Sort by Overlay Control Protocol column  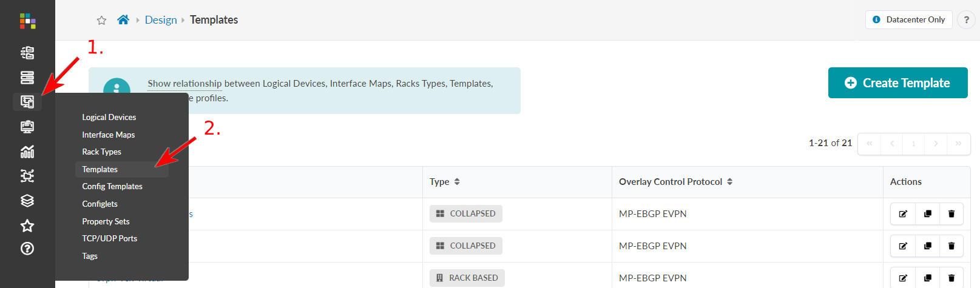(730, 182)
